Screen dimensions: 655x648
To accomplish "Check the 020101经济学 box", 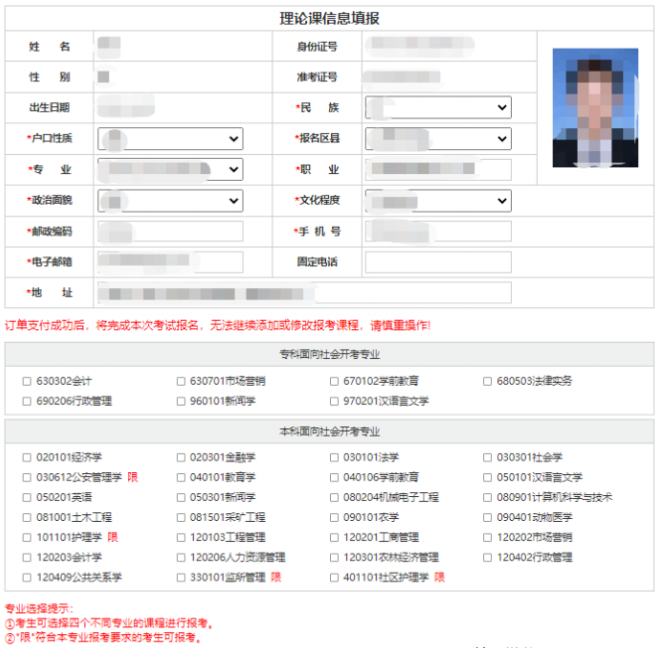I will [x=27, y=457].
